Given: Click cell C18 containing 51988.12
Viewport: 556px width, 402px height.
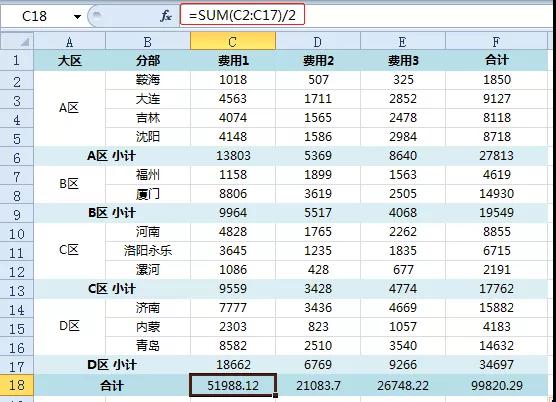Looking at the screenshot, I should click(x=233, y=385).
